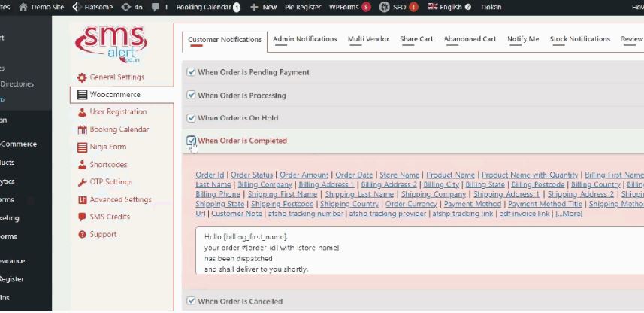The width and height of the screenshot is (644, 313).
Task: Click the Advanced Settings sliders icon
Action: click(x=82, y=200)
